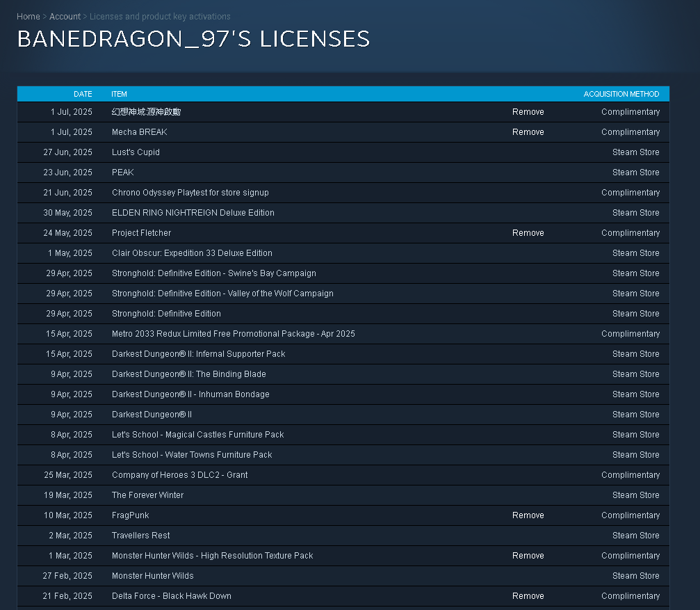Image resolution: width=700 pixels, height=610 pixels.
Task: Select Darkest Dungeon II: Infernal Supporter Pack
Action: click(198, 353)
